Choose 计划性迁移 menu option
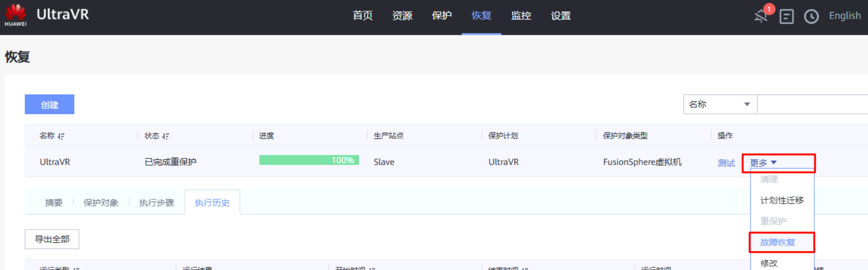 pyautogui.click(x=782, y=200)
